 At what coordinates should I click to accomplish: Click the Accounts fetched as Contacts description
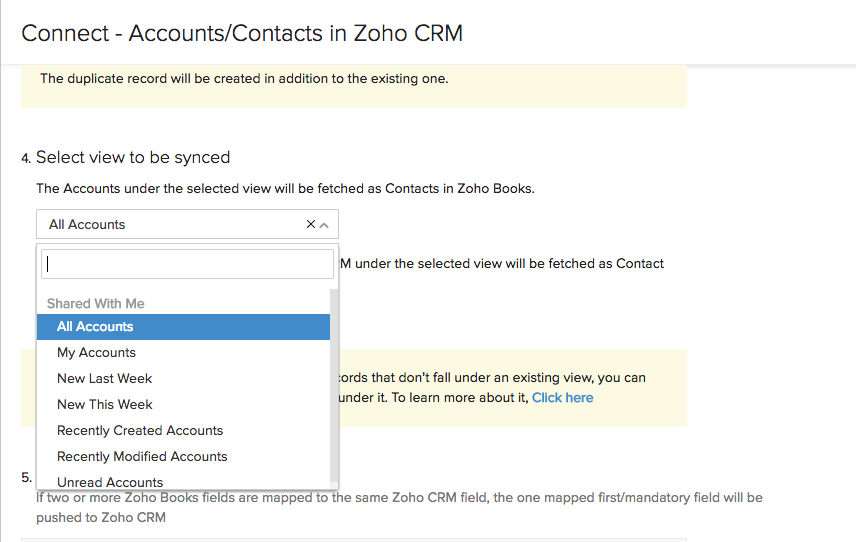click(x=285, y=188)
